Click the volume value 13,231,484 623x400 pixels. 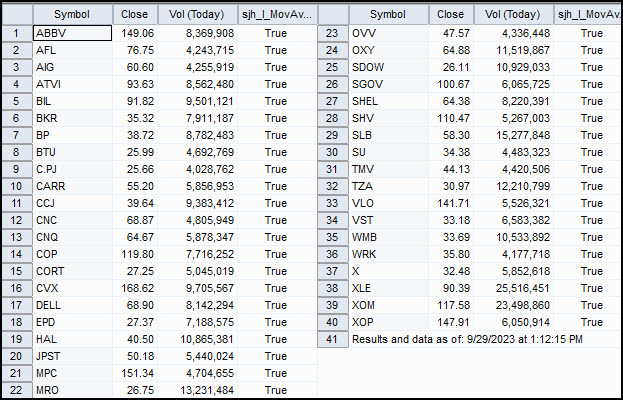coord(207,390)
